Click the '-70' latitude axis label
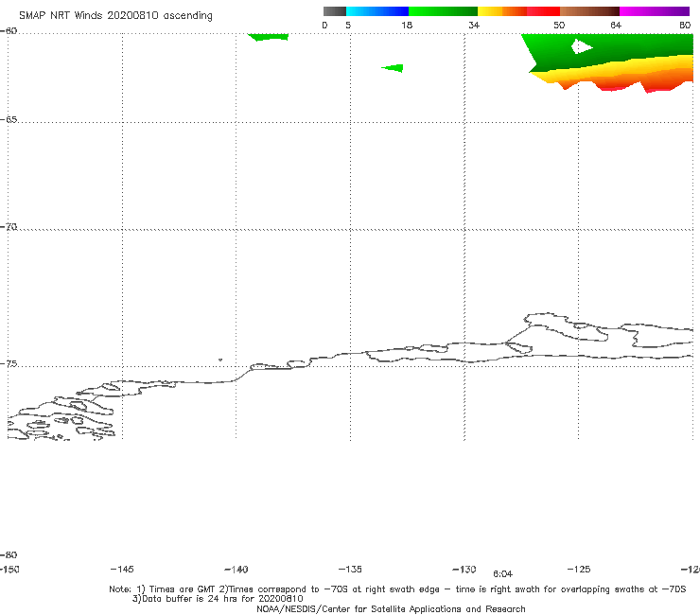This screenshot has width=700, height=615. point(9,227)
